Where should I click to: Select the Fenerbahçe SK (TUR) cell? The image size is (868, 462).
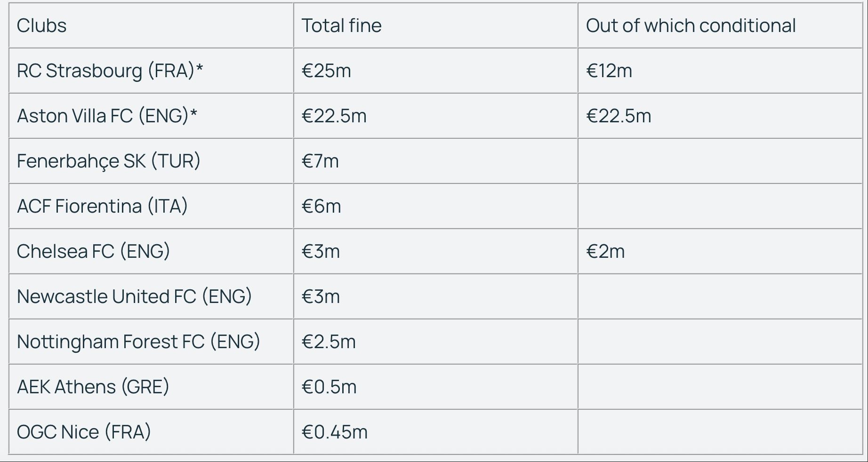pos(151,161)
